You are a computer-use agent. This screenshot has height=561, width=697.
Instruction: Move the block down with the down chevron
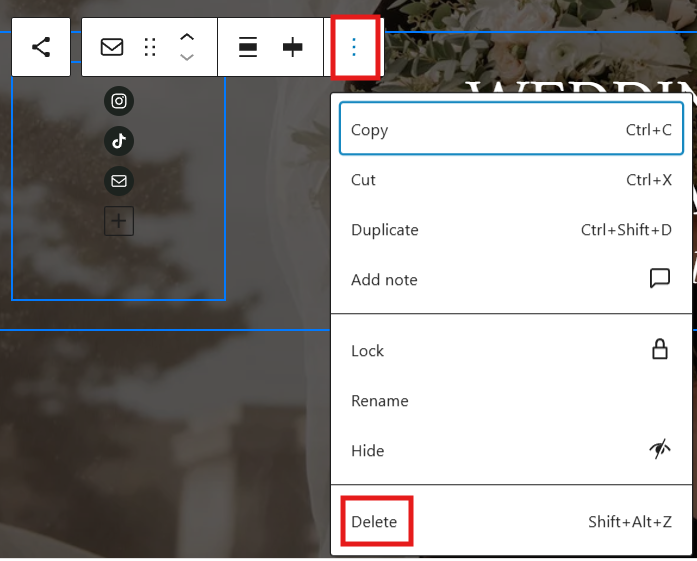(x=187, y=58)
